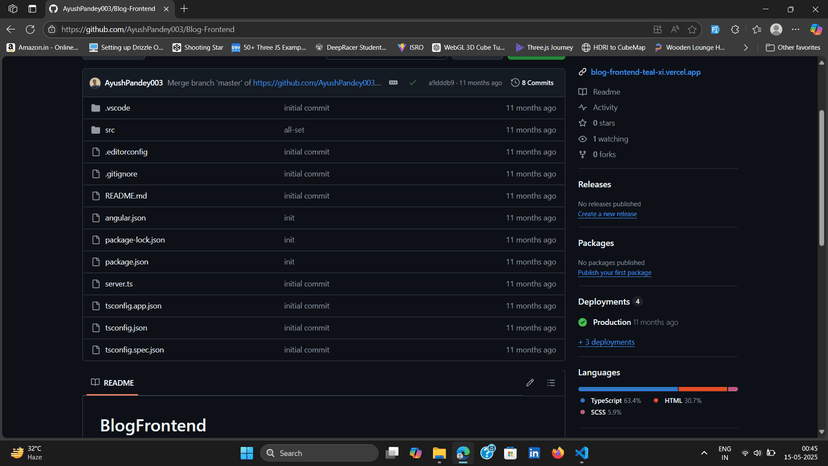Image resolution: width=828 pixels, height=466 pixels.
Task: Open Production deployment
Action: [x=611, y=322]
